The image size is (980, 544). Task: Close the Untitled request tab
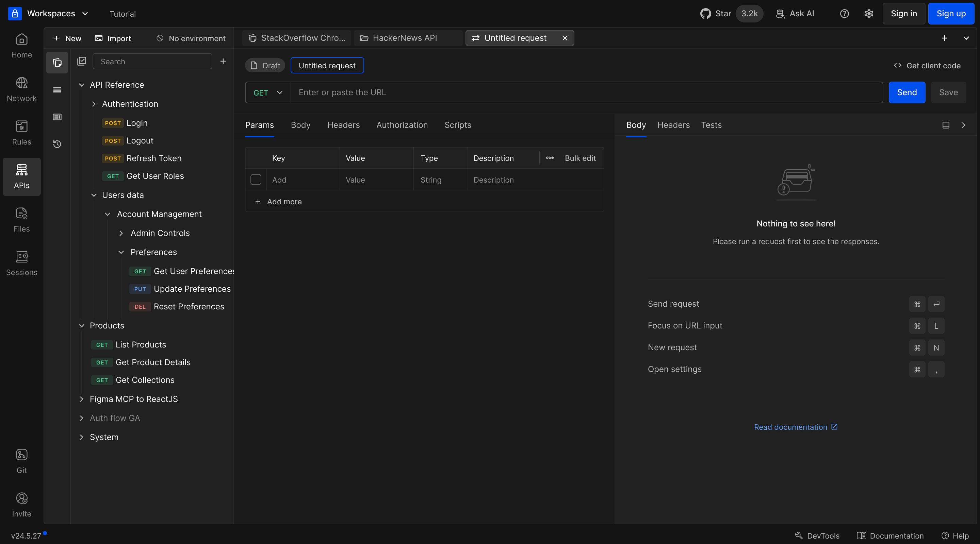tap(565, 38)
